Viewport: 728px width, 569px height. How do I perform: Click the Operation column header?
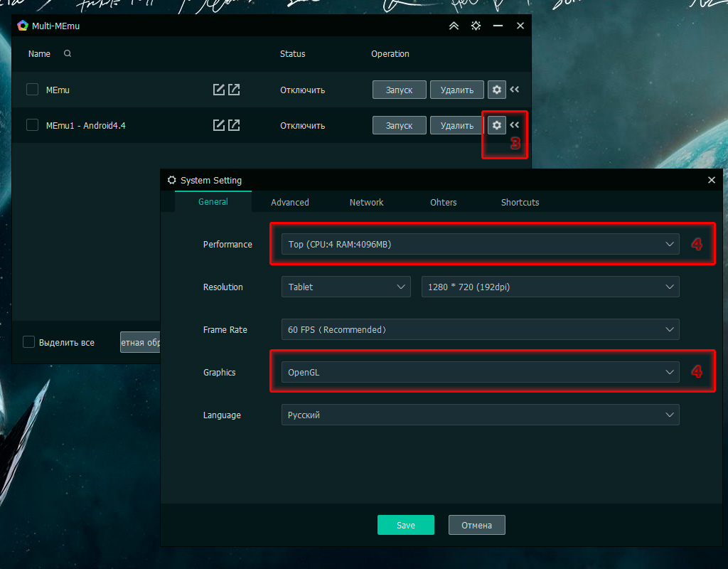tap(390, 54)
